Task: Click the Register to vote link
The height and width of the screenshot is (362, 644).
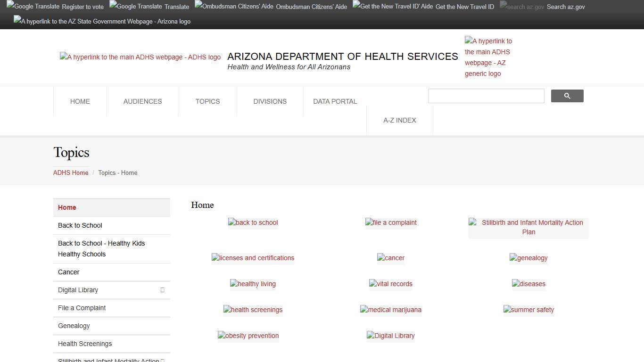Action: click(x=83, y=7)
